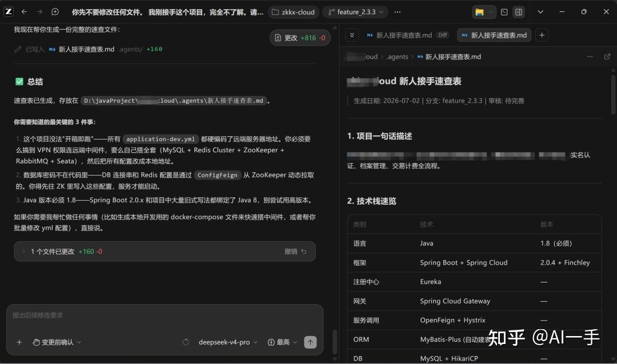The width and height of the screenshot is (617, 364).
Task: Click the Eureka table cell
Action: point(431,282)
